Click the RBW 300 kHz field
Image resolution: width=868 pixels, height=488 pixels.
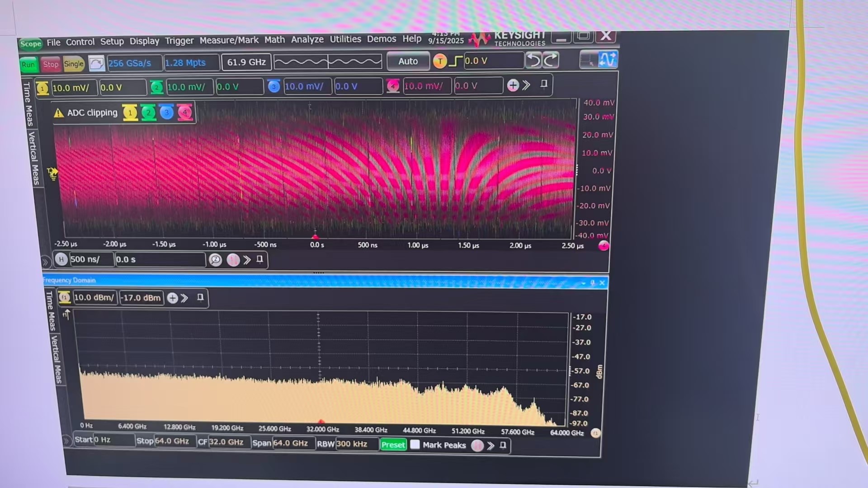click(x=356, y=444)
